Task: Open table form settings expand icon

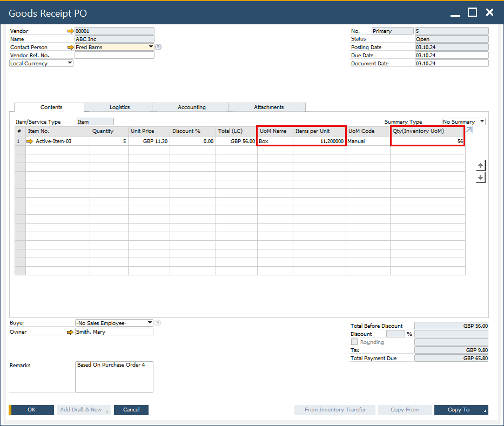Action: pyautogui.click(x=468, y=131)
